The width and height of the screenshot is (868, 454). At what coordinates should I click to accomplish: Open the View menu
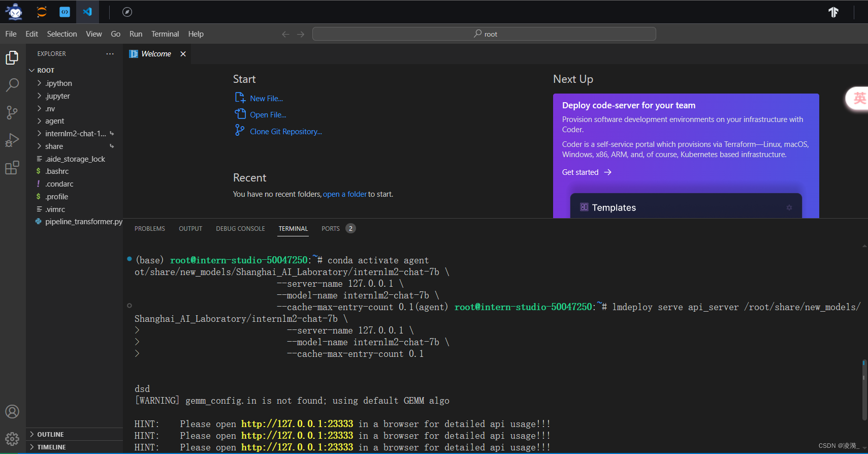[94, 34]
